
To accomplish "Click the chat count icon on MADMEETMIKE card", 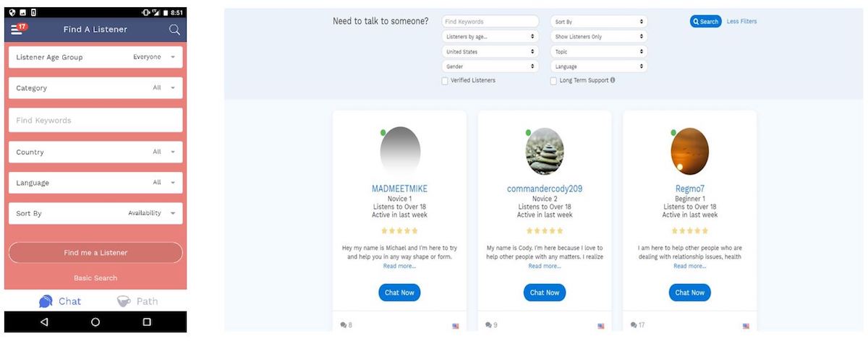I will point(343,325).
